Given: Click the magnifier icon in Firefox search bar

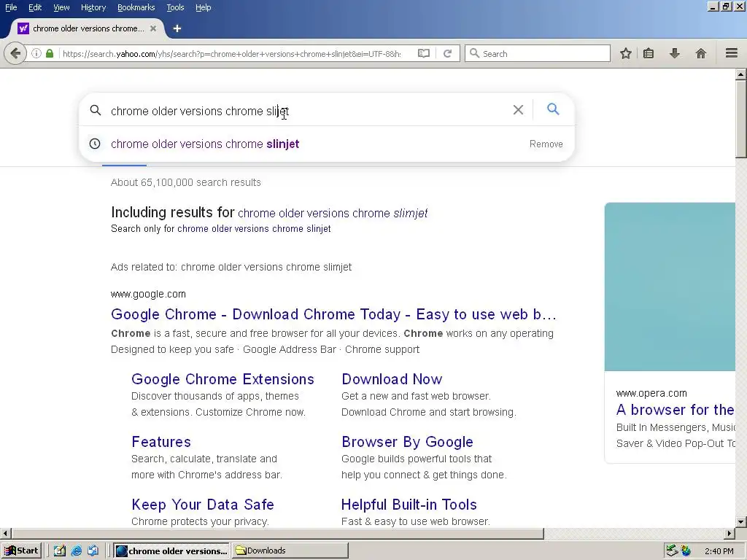Looking at the screenshot, I should tap(474, 53).
